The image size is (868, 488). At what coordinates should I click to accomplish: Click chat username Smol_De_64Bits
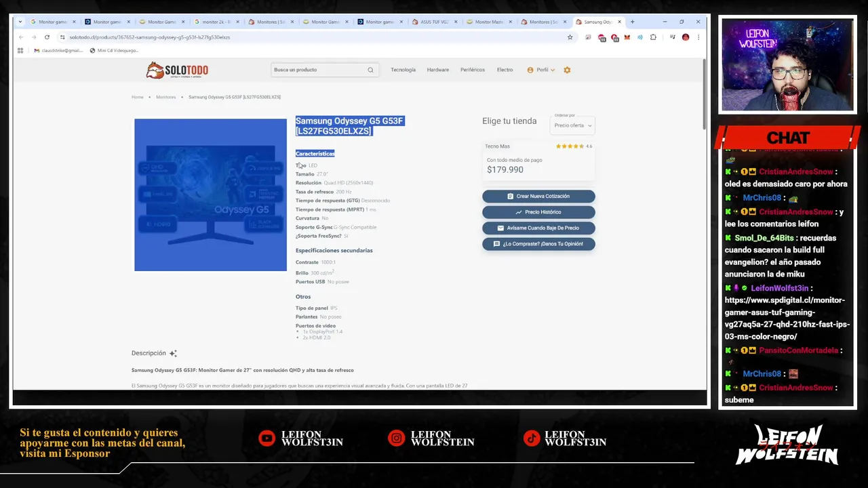click(x=764, y=238)
